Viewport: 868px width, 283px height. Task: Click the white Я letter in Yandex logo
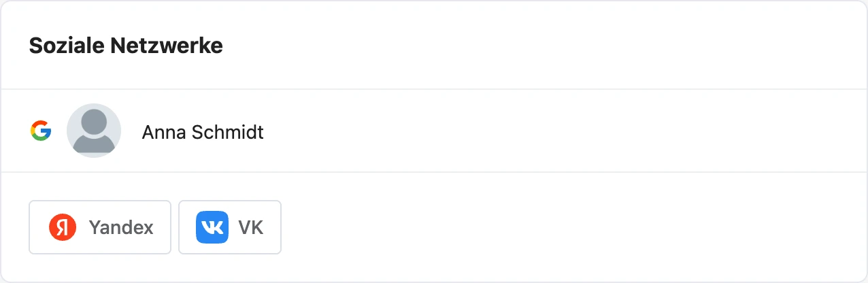tap(63, 227)
